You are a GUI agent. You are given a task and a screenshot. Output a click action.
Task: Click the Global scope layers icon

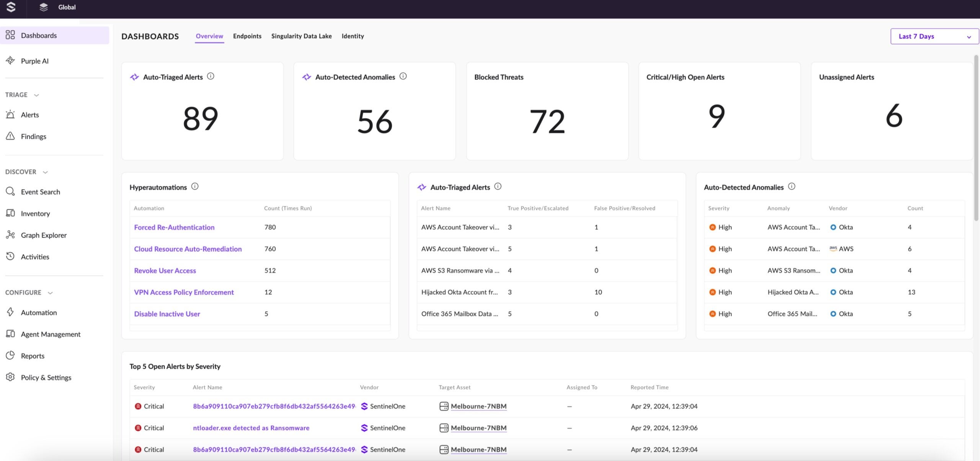point(44,7)
